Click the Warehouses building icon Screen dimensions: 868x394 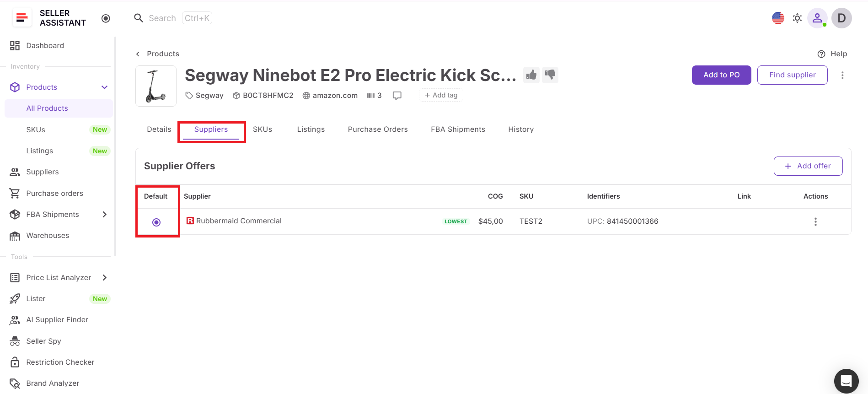click(15, 236)
